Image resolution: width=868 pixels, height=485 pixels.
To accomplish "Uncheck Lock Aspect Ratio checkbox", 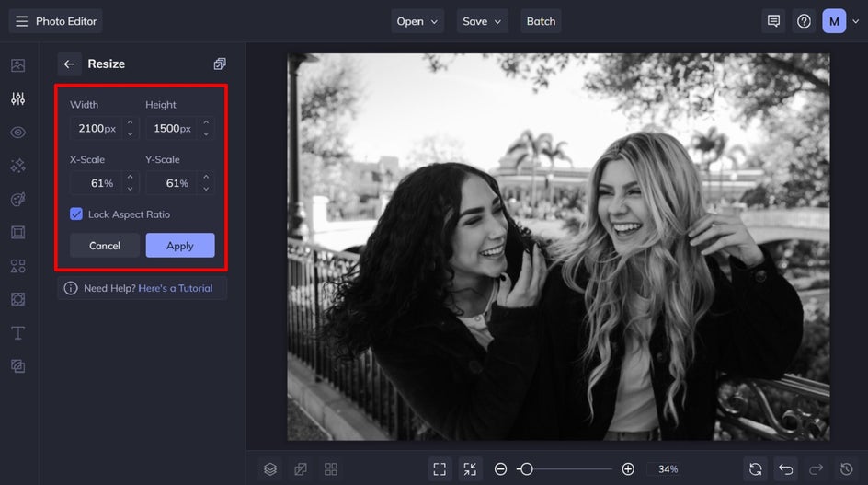I will pyautogui.click(x=76, y=214).
